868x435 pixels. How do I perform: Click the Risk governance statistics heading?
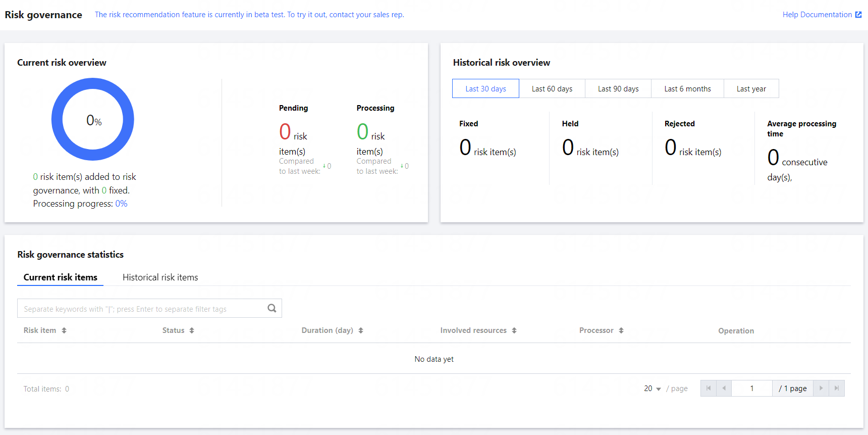[x=71, y=255]
